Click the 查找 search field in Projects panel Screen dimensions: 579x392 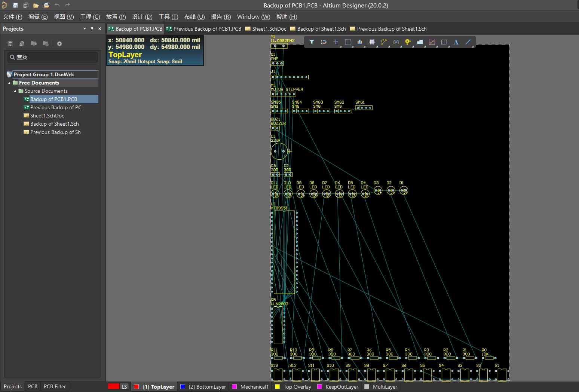[52, 57]
